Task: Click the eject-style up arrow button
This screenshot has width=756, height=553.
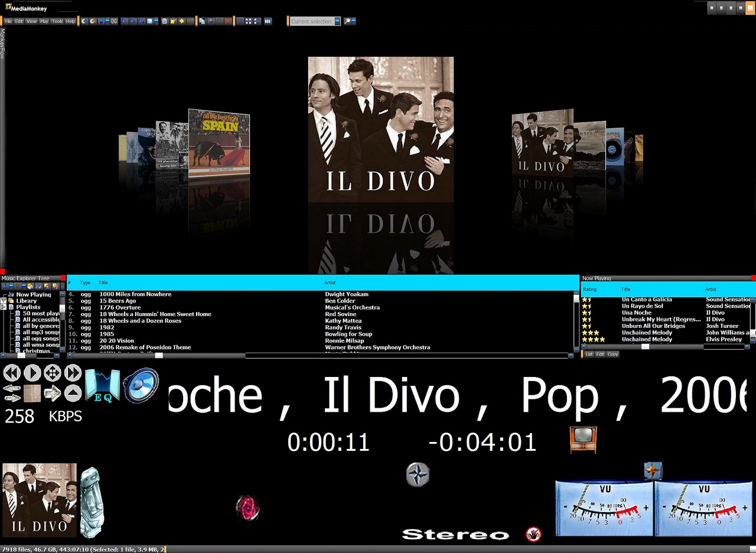Action: (x=73, y=393)
